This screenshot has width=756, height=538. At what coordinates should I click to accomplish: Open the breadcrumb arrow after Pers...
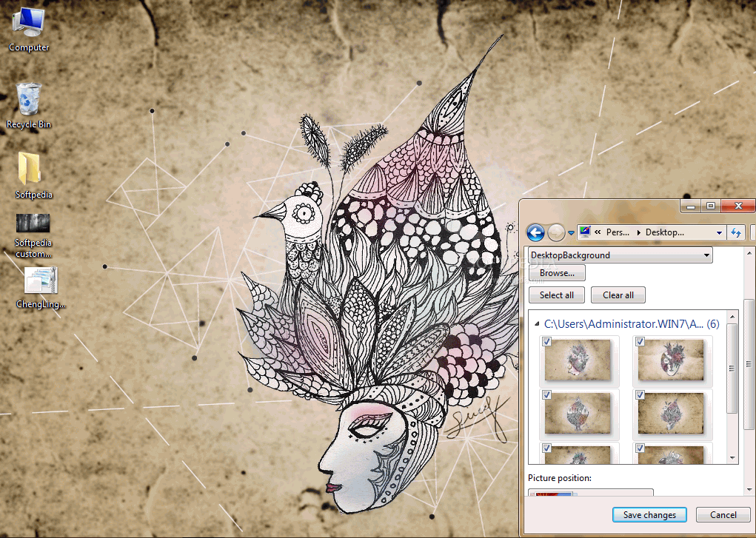pos(638,232)
